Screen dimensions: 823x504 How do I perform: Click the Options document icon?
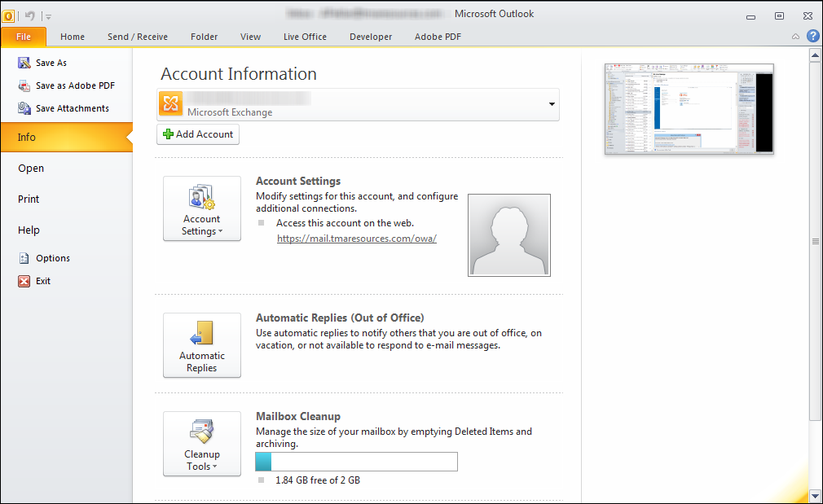pos(24,258)
